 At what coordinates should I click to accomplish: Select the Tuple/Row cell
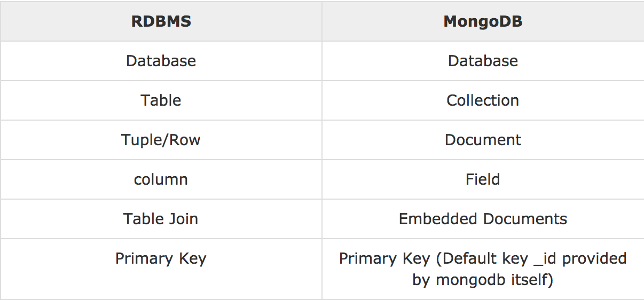coord(161,140)
